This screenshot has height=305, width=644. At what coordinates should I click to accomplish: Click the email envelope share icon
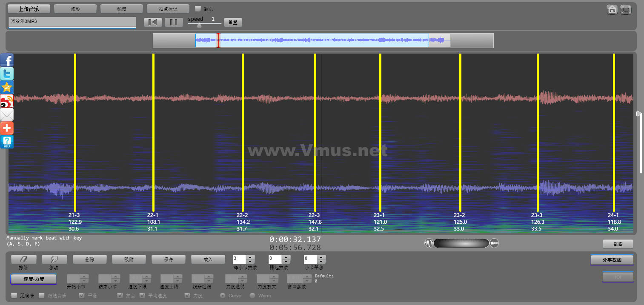click(7, 114)
